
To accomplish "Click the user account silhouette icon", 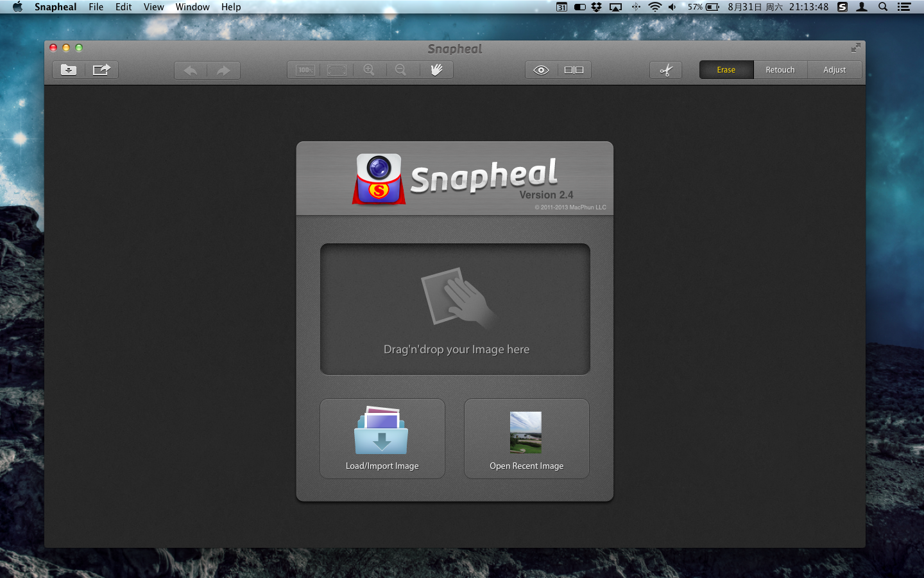I will (x=862, y=7).
